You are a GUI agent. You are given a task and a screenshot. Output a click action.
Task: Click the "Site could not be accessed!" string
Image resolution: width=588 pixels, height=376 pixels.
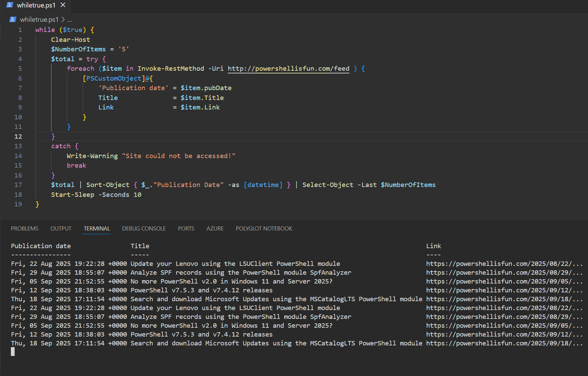click(179, 156)
